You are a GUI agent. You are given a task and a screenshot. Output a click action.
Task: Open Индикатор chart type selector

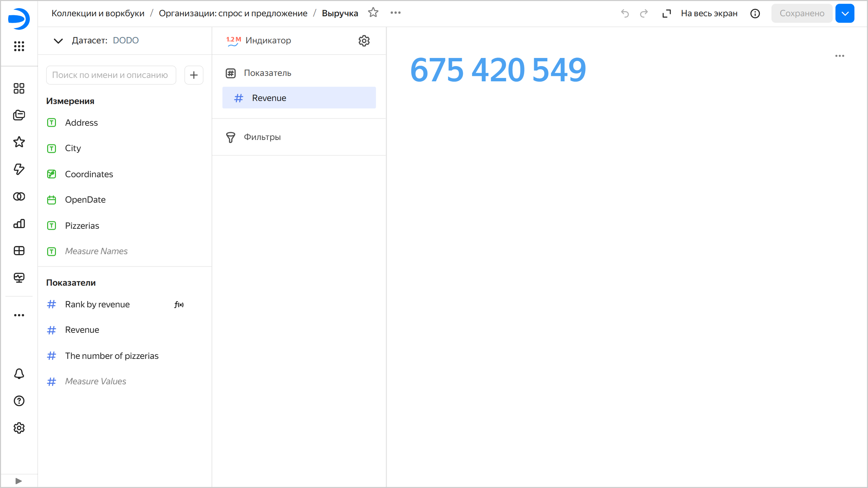tap(268, 41)
